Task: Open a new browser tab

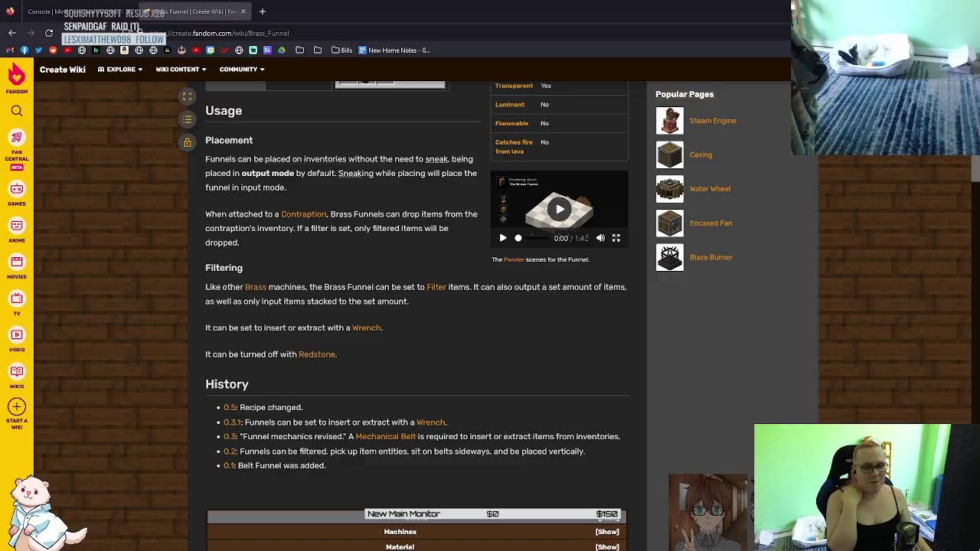Action: coord(262,11)
